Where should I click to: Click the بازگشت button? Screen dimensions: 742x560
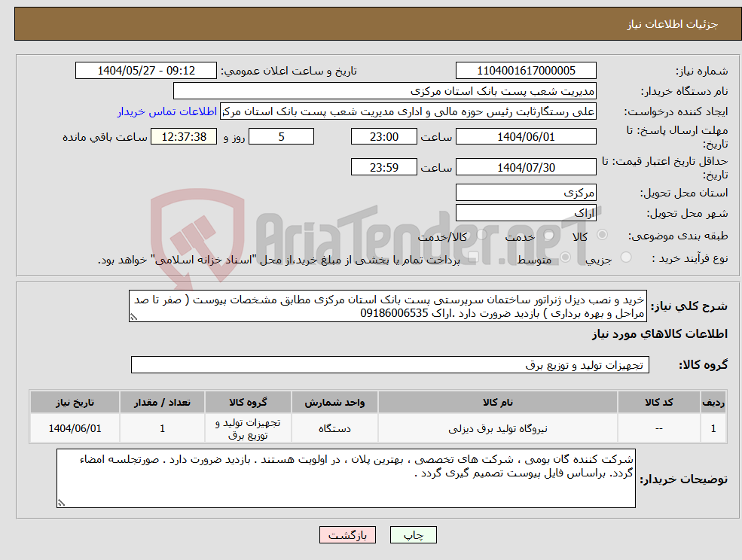(x=347, y=534)
